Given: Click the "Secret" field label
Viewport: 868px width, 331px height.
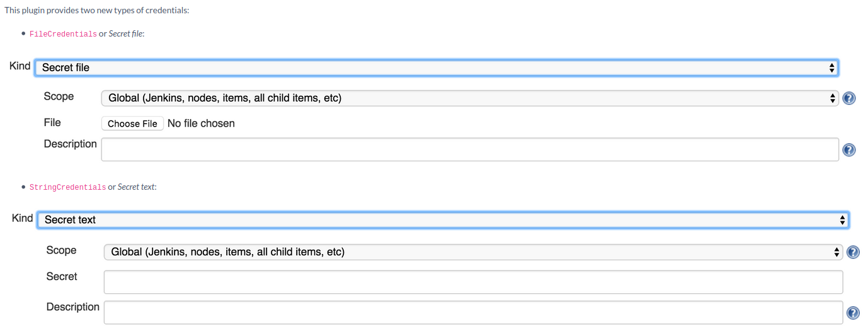Looking at the screenshot, I should tap(62, 276).
